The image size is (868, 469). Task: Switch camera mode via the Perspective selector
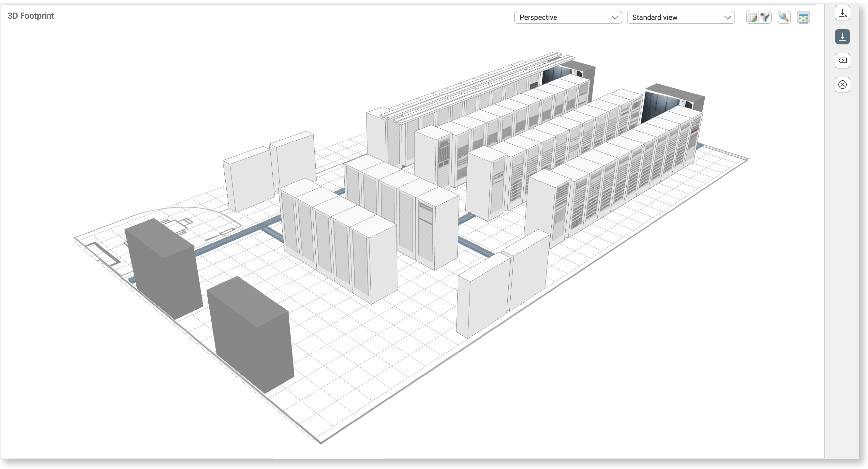click(x=568, y=17)
